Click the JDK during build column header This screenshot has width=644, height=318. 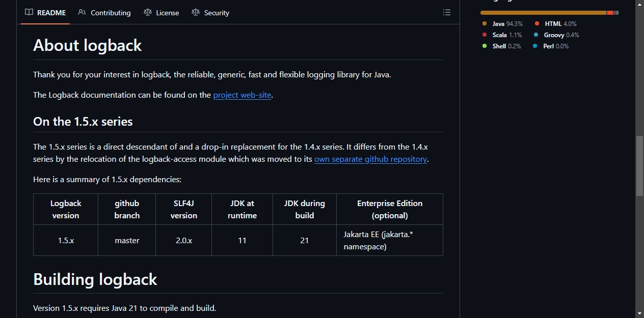305,209
